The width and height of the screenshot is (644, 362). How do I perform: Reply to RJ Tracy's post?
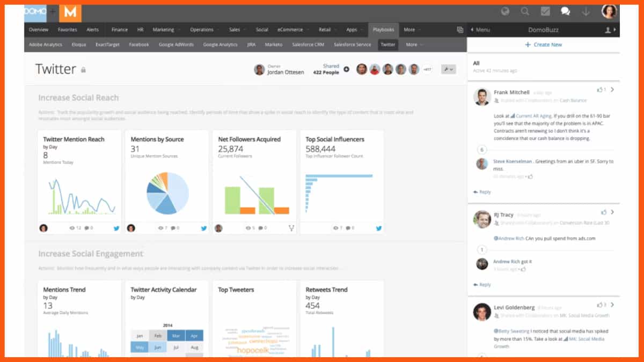482,285
